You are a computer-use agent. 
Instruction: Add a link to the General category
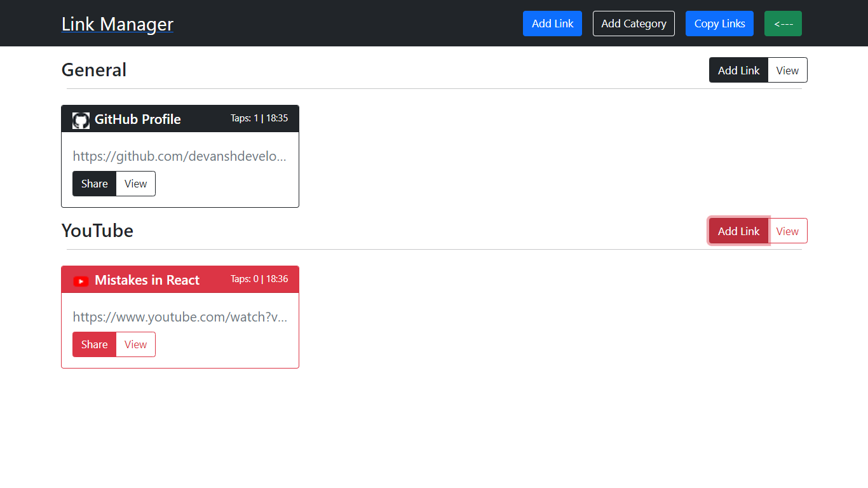coord(738,71)
